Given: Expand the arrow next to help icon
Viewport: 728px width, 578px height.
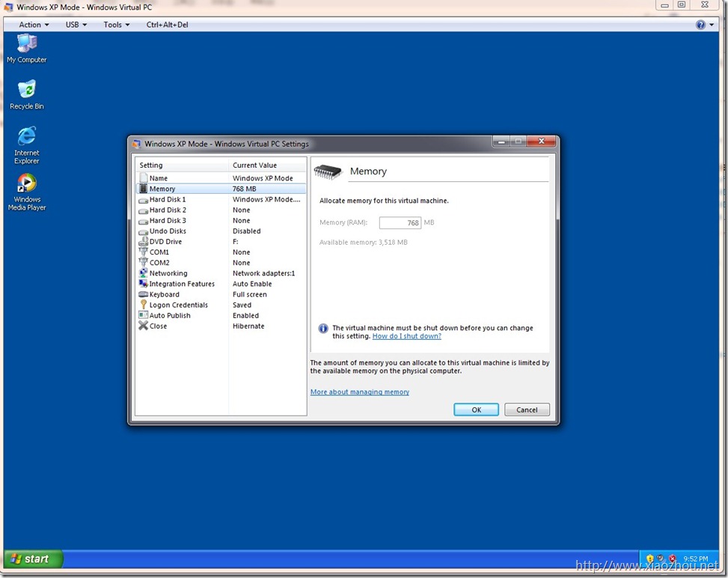Looking at the screenshot, I should point(712,25).
